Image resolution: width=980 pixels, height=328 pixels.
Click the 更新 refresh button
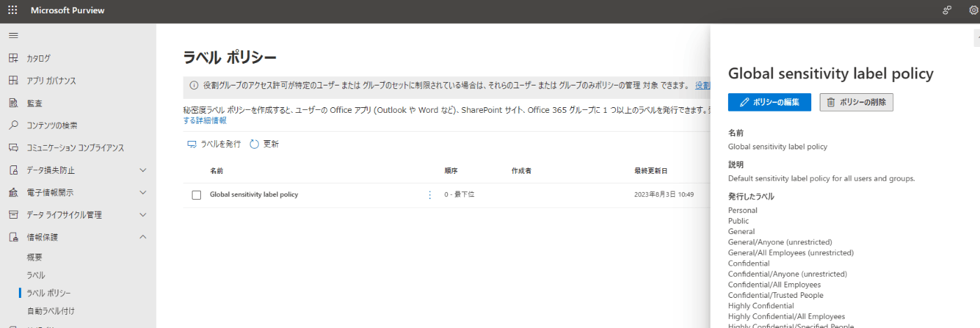point(264,144)
